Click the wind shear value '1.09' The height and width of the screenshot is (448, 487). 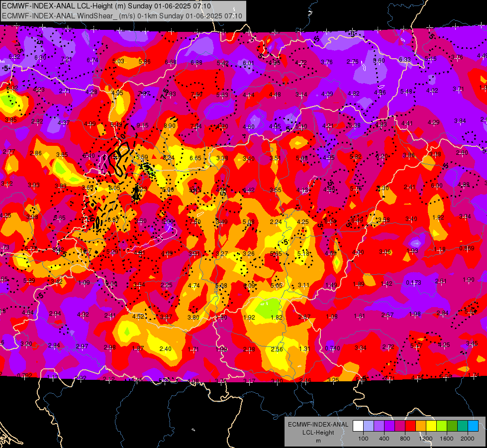pyautogui.click(x=84, y=283)
